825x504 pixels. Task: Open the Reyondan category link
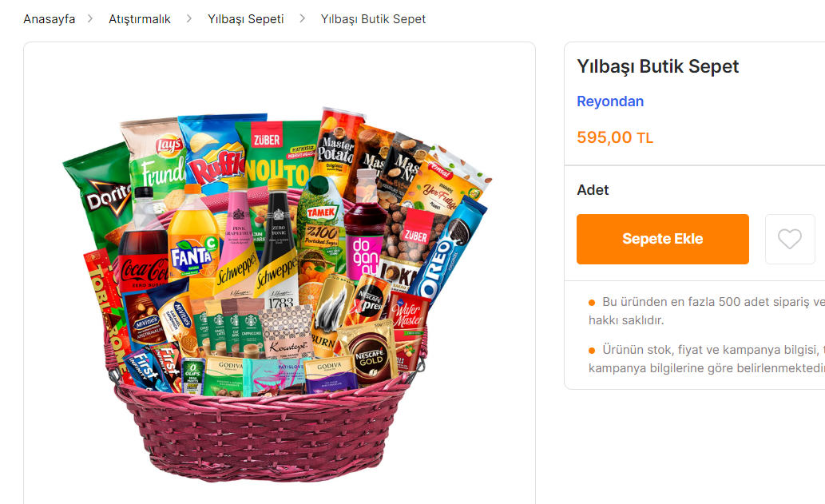click(x=610, y=101)
